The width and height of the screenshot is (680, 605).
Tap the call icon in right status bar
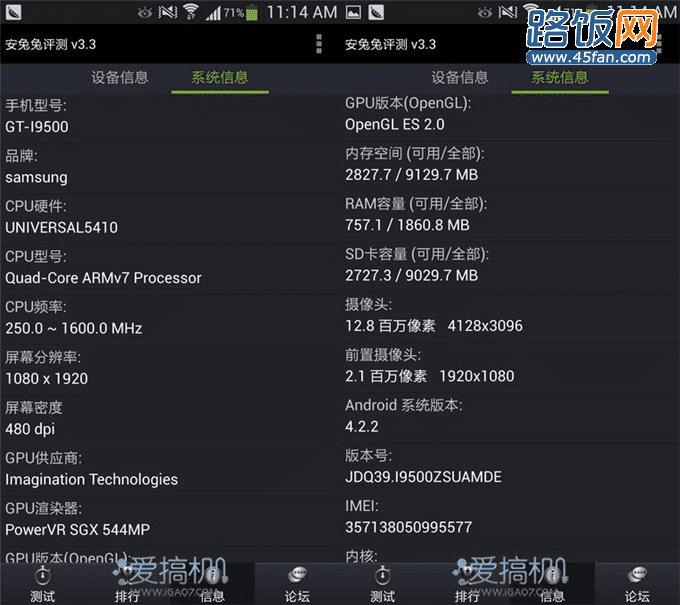[x=376, y=12]
